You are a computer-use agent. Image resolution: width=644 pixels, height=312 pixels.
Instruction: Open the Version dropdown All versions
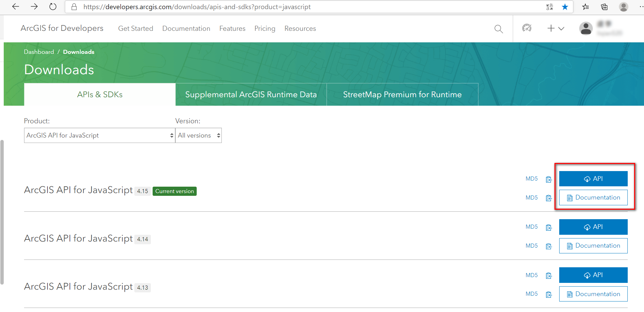[199, 136]
